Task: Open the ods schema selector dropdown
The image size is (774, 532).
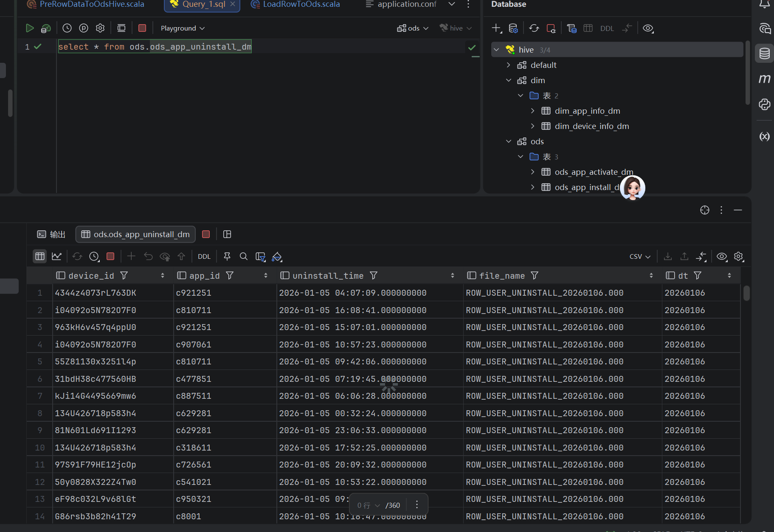Action: point(413,28)
